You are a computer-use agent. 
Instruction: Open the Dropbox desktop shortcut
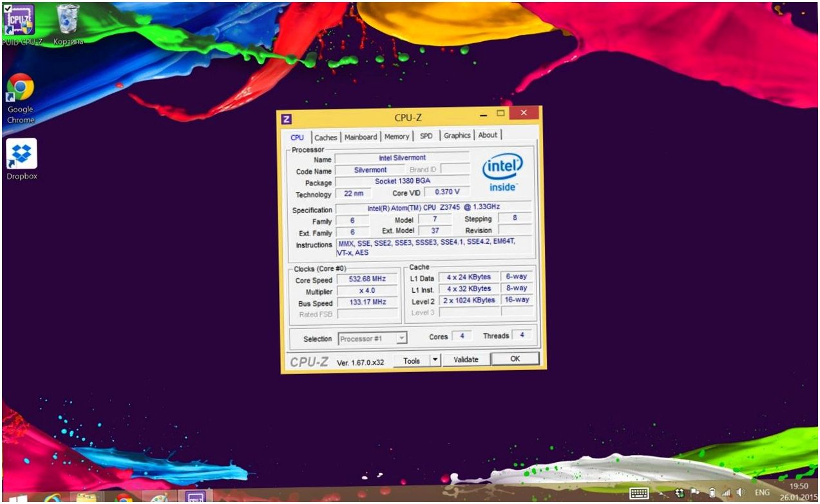click(21, 159)
